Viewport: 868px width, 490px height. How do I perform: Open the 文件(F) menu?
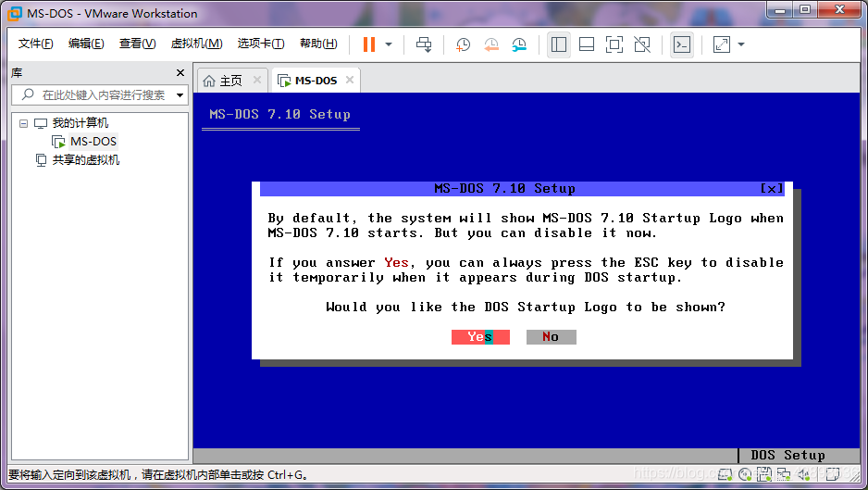pos(35,44)
